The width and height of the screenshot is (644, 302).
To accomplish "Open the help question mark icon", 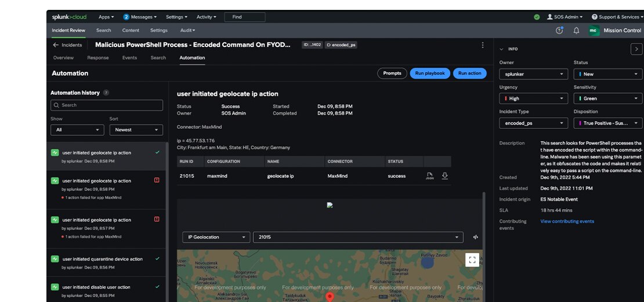I will coord(559,30).
